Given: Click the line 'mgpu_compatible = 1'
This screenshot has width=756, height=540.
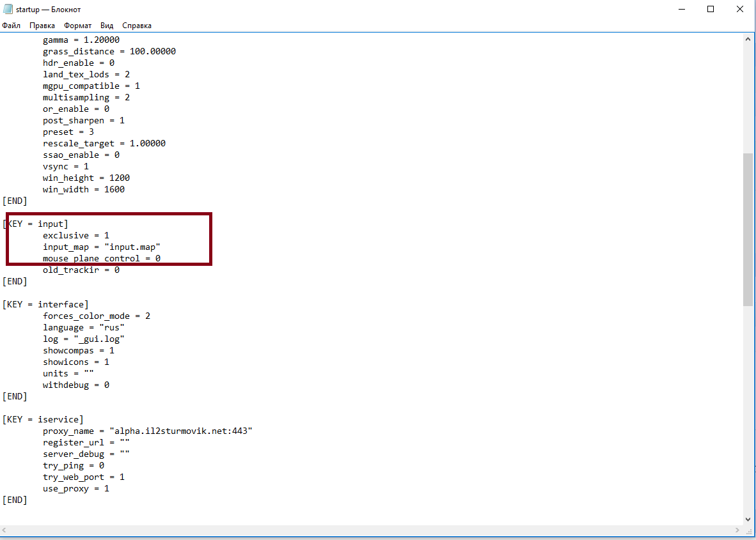Looking at the screenshot, I should [x=91, y=86].
